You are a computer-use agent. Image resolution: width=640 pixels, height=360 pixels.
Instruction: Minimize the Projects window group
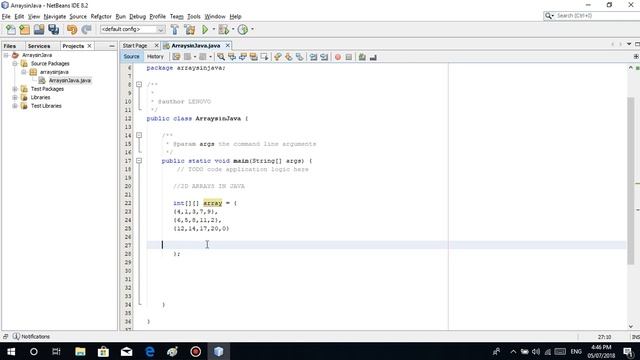112,46
